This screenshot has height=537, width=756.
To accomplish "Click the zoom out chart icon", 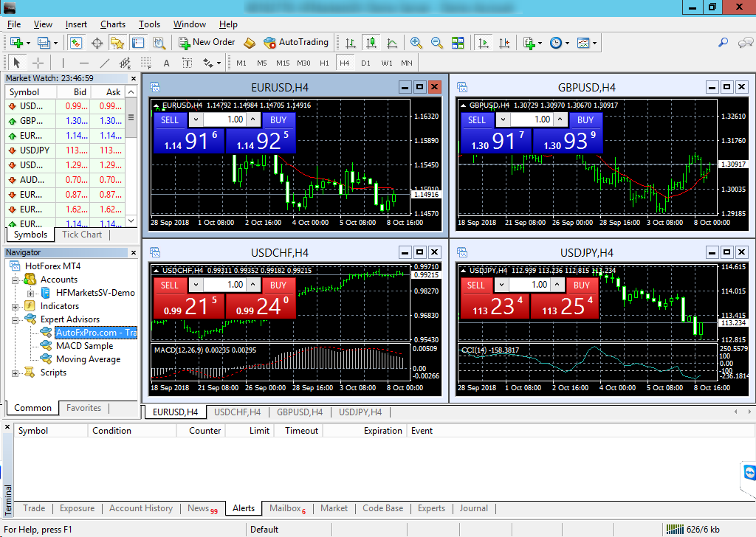I will (x=436, y=43).
